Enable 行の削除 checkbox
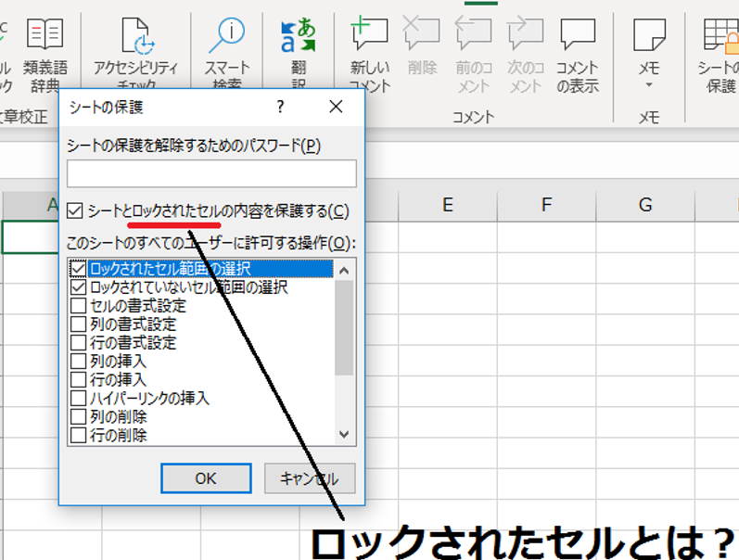Viewport: 739px width, 560px height. (78, 435)
